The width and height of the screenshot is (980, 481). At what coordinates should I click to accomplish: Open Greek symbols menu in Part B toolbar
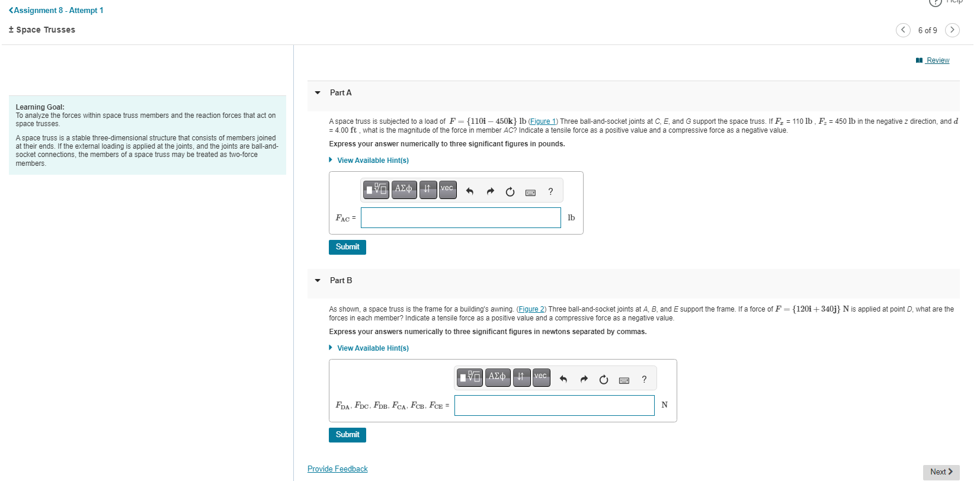point(497,377)
